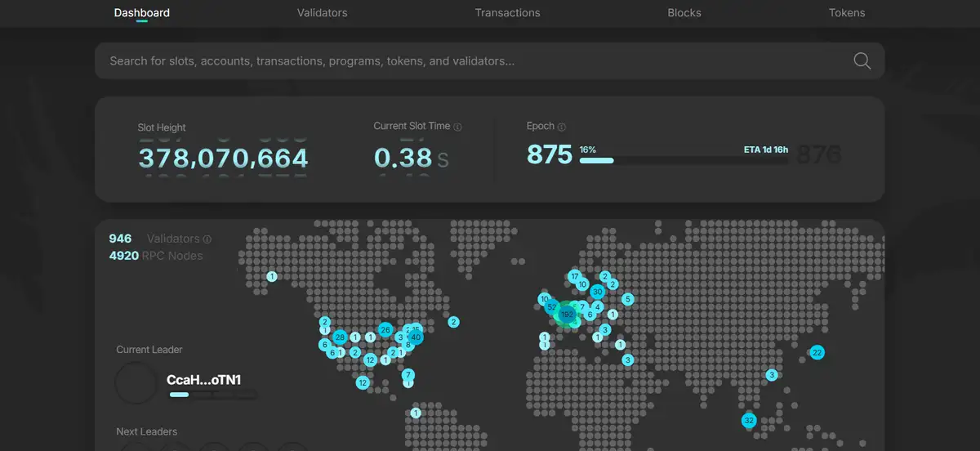The image size is (980, 451).
Task: Click the epoch 16% progress bar
Action: [683, 161]
